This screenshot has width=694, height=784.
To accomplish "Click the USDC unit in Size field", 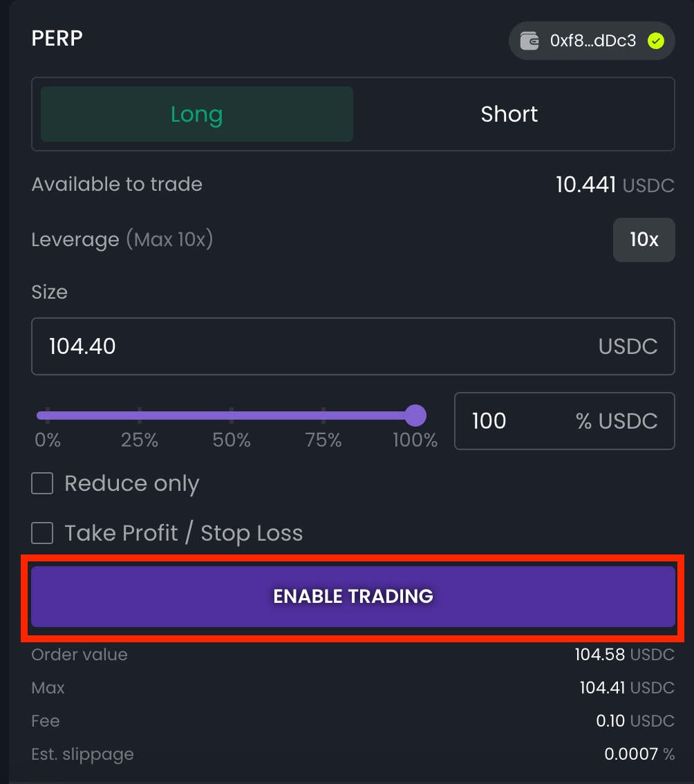I will 628,346.
